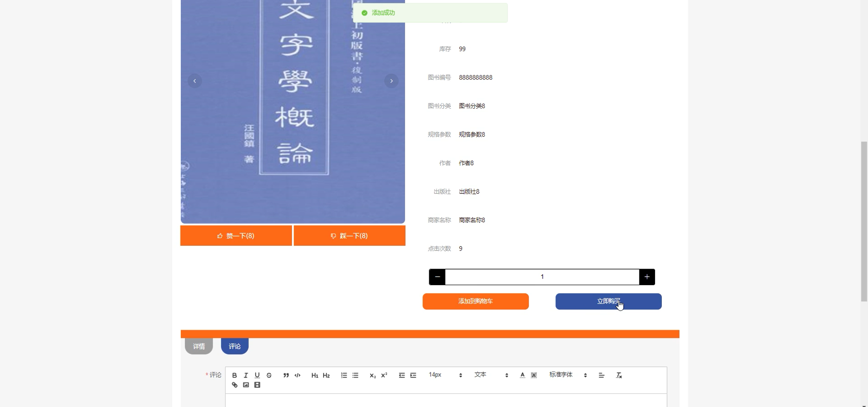Screen dimensions: 868x407
Task: Clear text formatting in the editor
Action: click(619, 375)
